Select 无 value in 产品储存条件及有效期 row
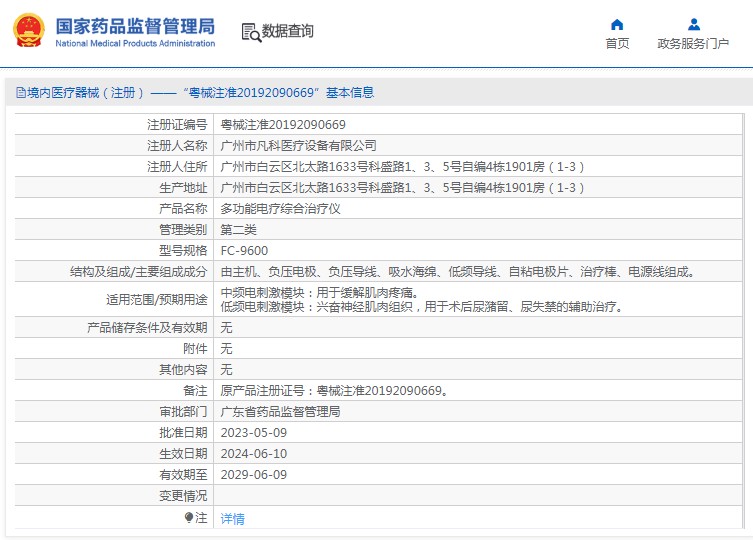 [226, 328]
